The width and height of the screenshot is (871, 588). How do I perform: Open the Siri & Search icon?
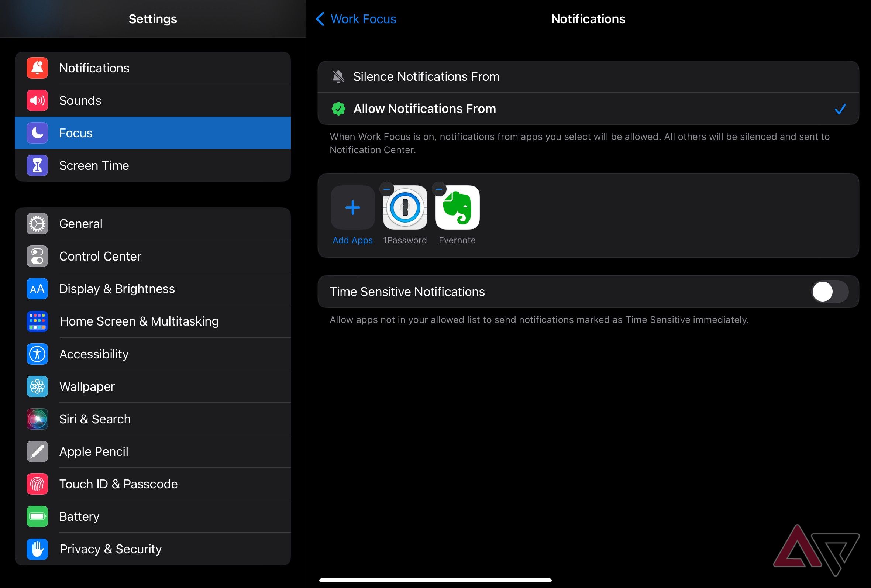37,419
